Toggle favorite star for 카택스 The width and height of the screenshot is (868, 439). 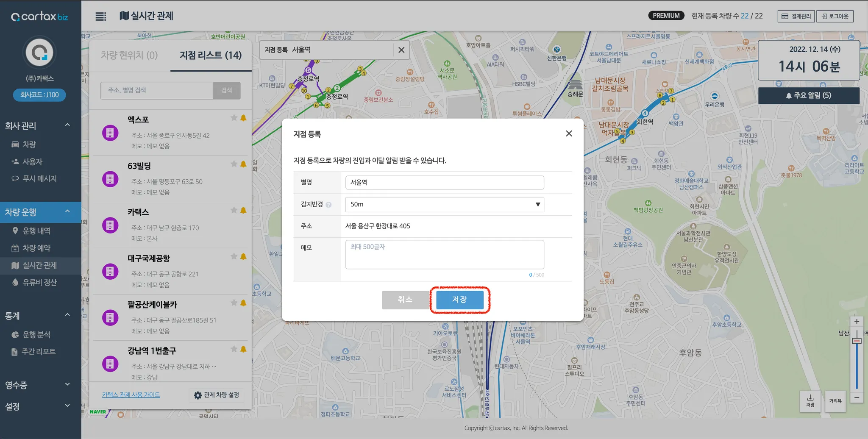pyautogui.click(x=234, y=210)
